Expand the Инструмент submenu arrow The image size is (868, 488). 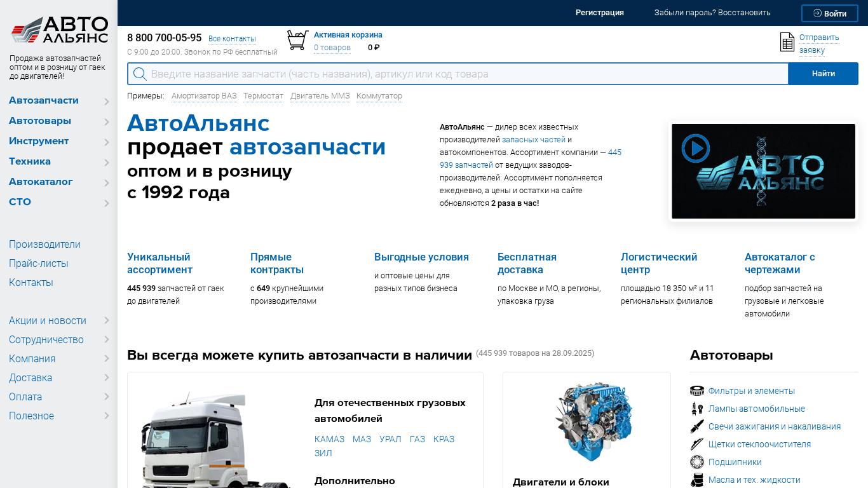point(107,142)
